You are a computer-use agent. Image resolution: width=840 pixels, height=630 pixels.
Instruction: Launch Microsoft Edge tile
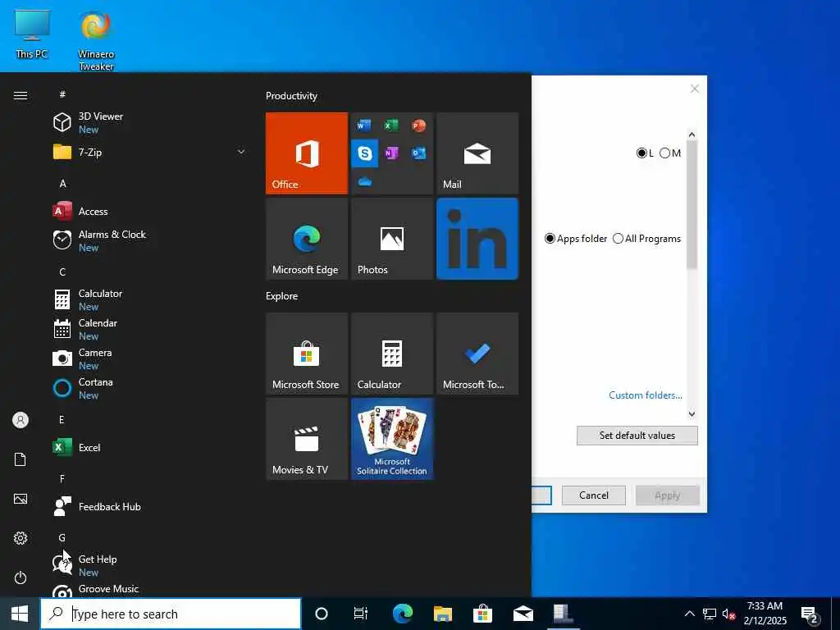click(x=307, y=239)
